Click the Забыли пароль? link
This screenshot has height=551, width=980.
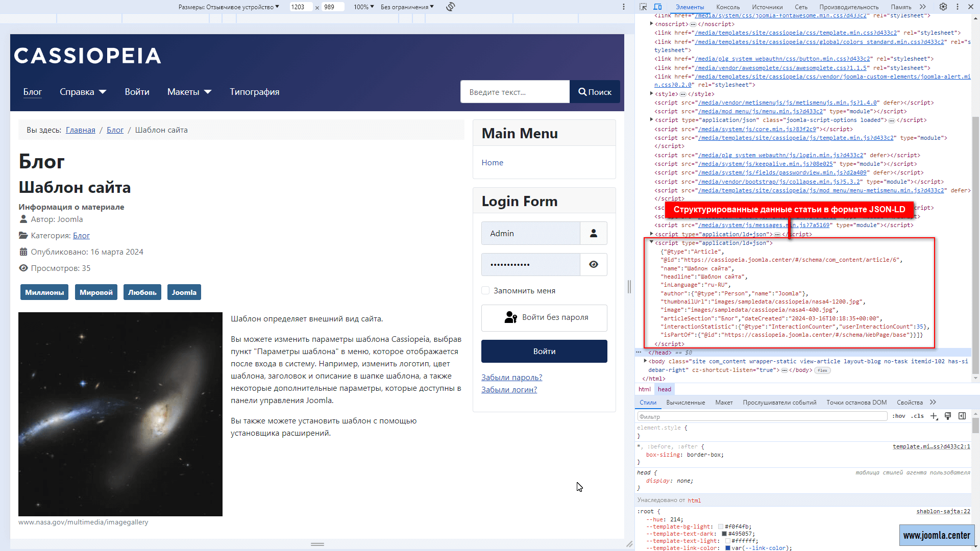click(x=511, y=378)
